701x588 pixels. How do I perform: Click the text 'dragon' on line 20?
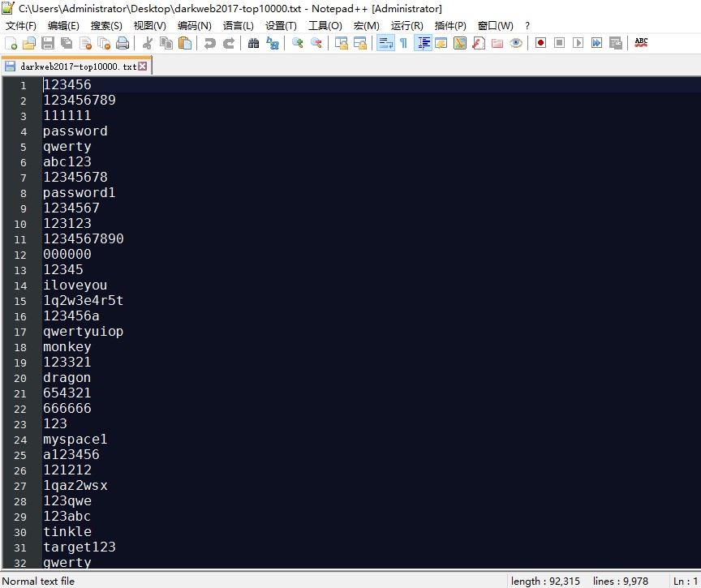[x=67, y=378]
